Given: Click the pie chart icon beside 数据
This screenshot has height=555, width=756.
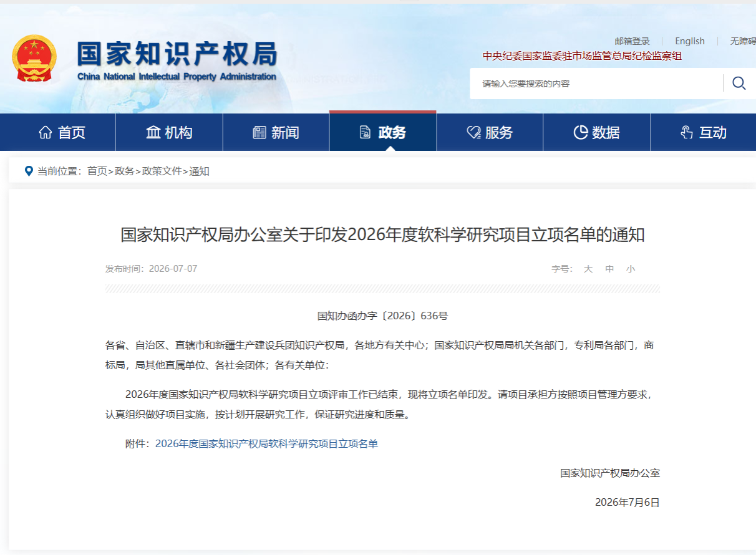Looking at the screenshot, I should coord(581,132).
